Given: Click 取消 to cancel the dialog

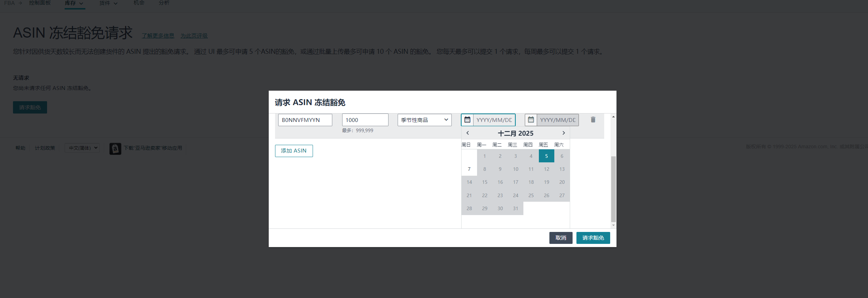Looking at the screenshot, I should click(x=561, y=238).
